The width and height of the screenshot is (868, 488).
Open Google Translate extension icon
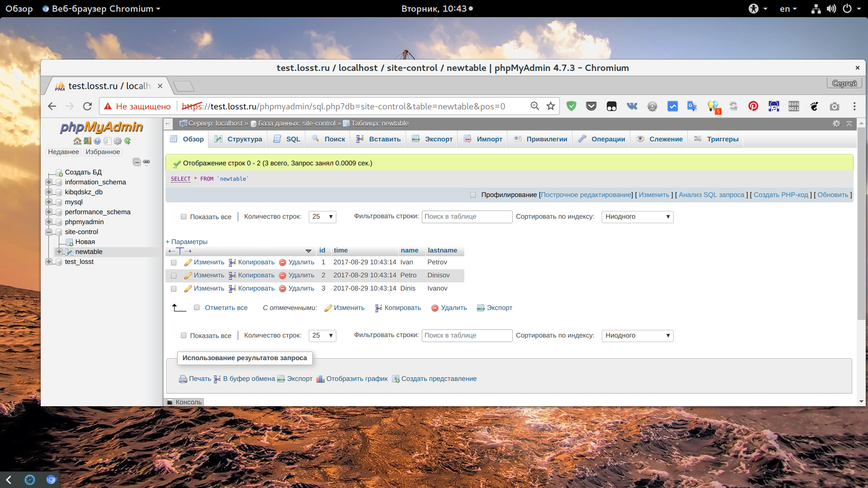tap(692, 106)
